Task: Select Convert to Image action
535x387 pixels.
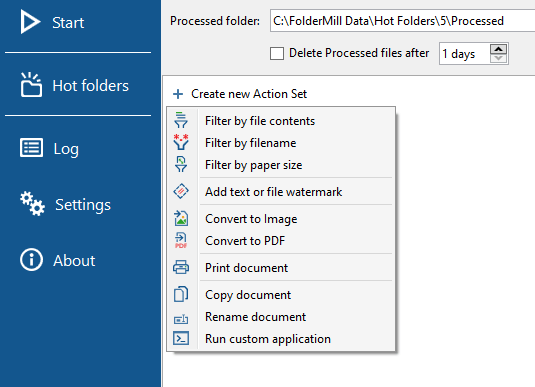Action: click(281, 219)
